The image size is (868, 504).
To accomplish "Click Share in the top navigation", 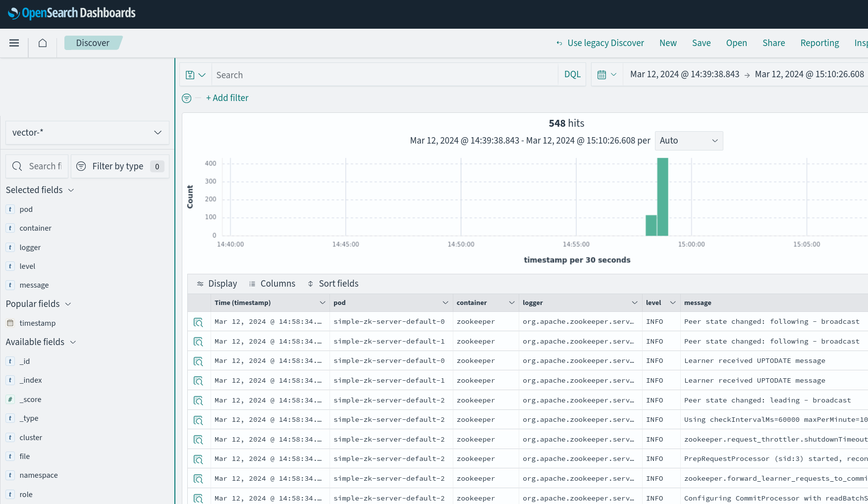I will click(x=773, y=43).
